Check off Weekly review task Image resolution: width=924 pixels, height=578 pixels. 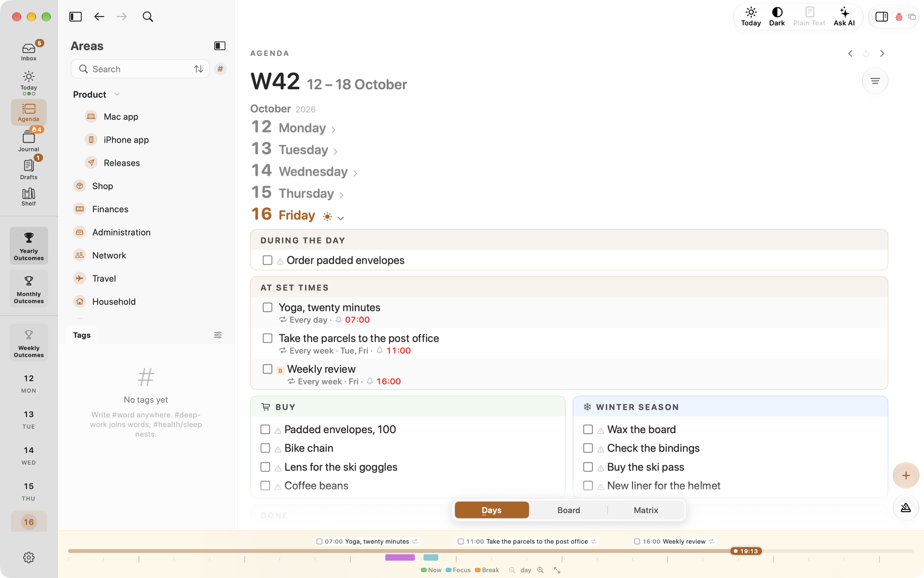267,369
